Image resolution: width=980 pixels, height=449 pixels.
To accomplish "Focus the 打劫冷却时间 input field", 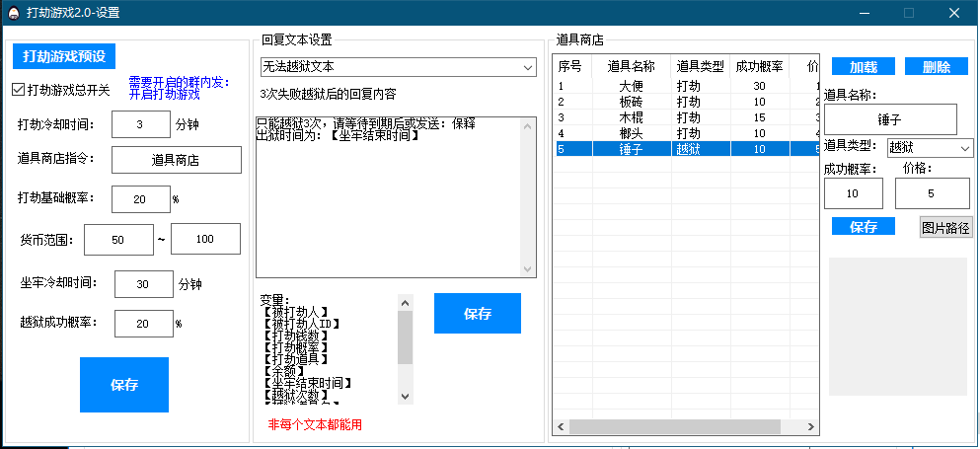I will pyautogui.click(x=140, y=123).
